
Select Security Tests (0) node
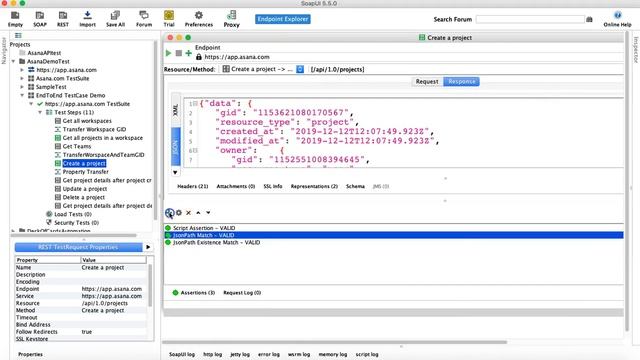click(x=76, y=223)
